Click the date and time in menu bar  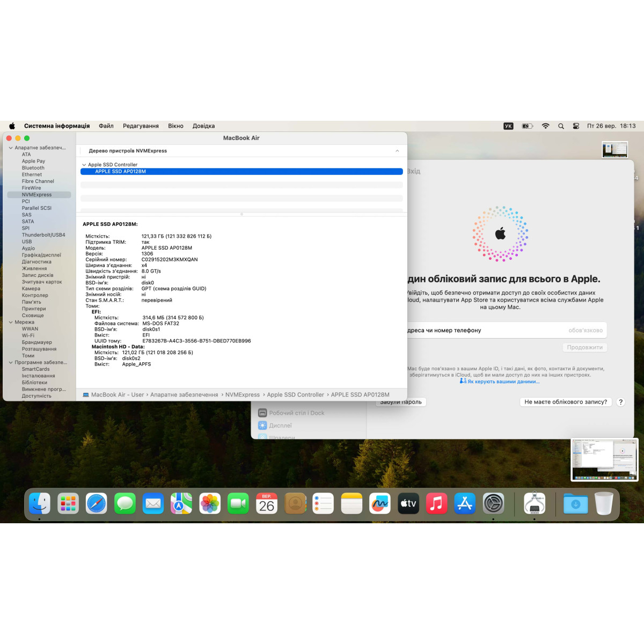point(611,126)
